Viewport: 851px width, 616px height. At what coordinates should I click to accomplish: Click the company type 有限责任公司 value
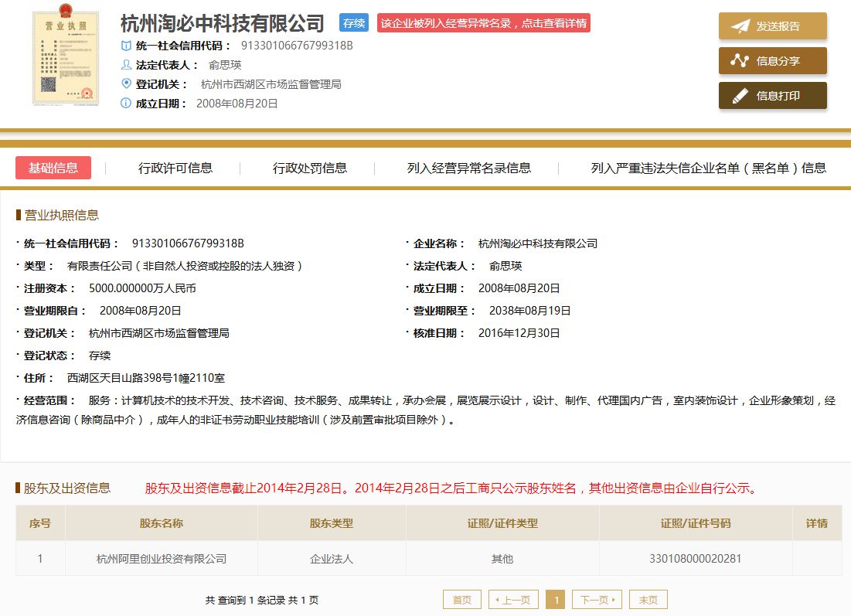[x=185, y=266]
